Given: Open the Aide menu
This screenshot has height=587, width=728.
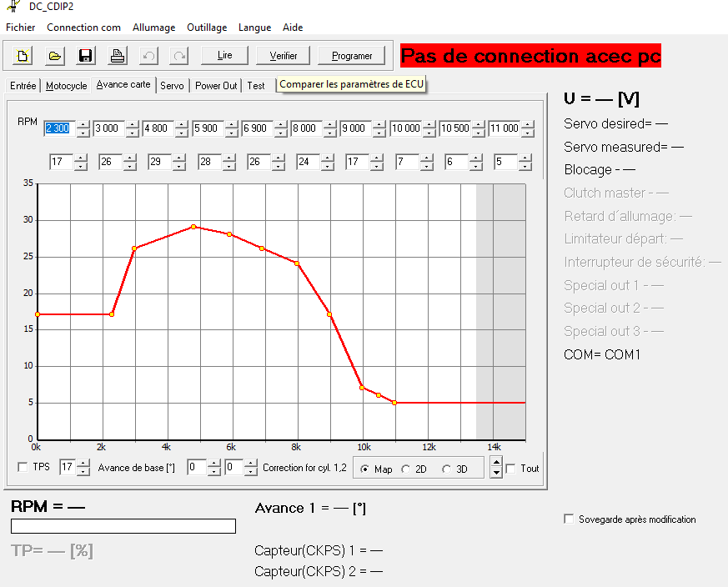Looking at the screenshot, I should 293,28.
